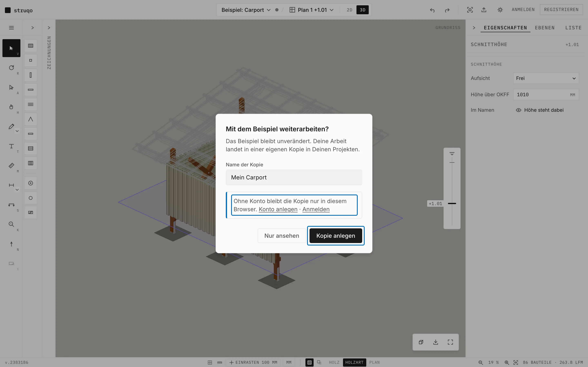Select the text tool

(11, 146)
